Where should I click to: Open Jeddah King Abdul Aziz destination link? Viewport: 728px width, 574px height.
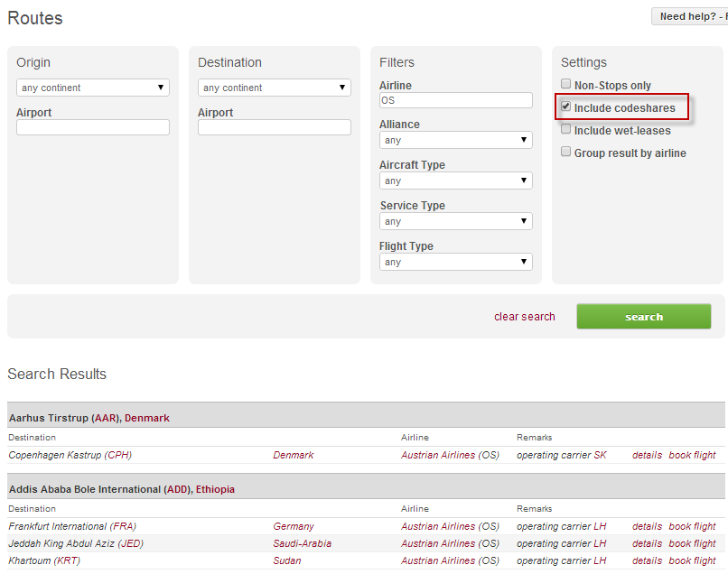click(76, 543)
